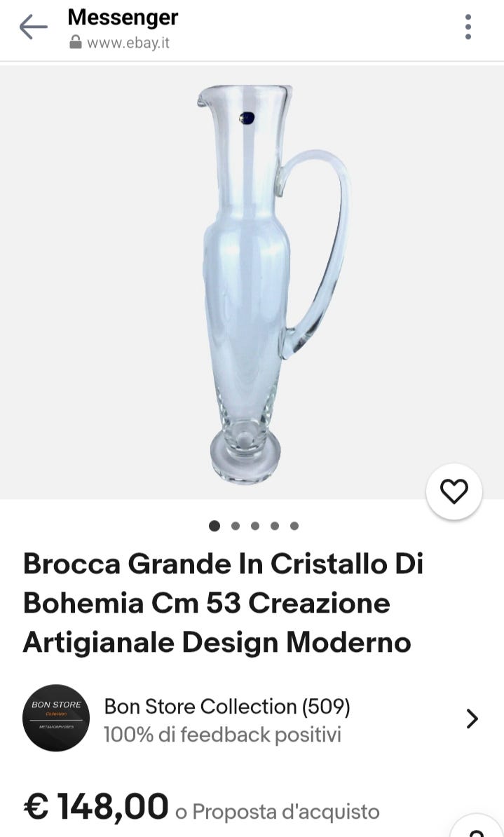
Task: Add item to watchlist with heart icon
Action: 454,491
